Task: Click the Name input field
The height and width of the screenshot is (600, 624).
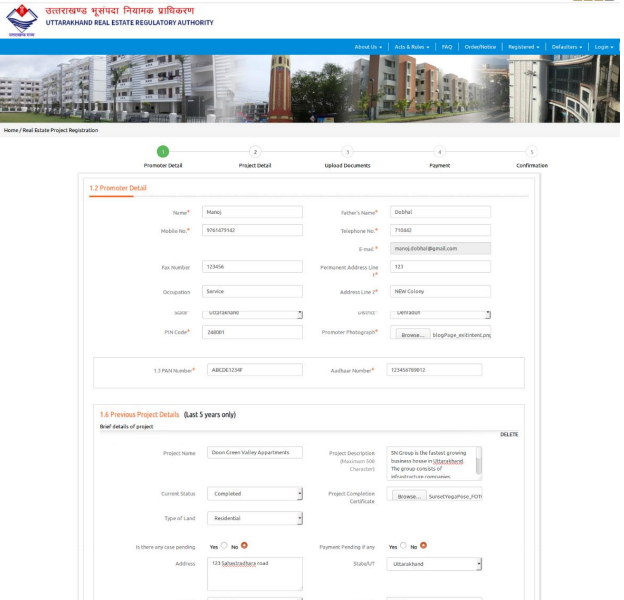Action: pyautogui.click(x=252, y=212)
